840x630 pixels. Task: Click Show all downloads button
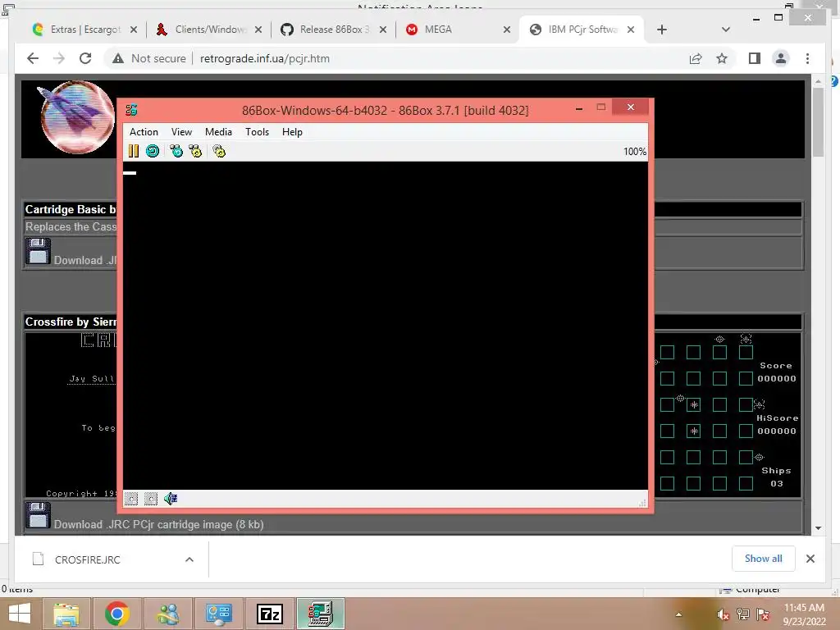pyautogui.click(x=764, y=559)
